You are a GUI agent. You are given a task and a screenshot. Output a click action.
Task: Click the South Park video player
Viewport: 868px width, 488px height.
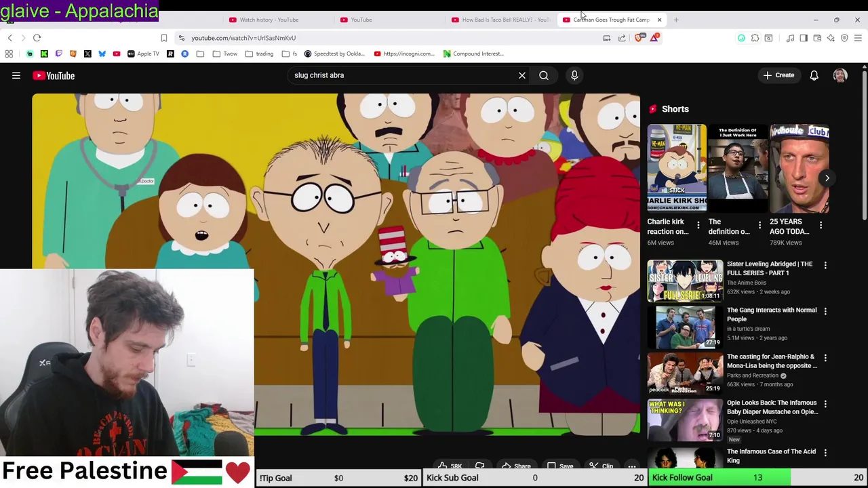click(x=336, y=264)
